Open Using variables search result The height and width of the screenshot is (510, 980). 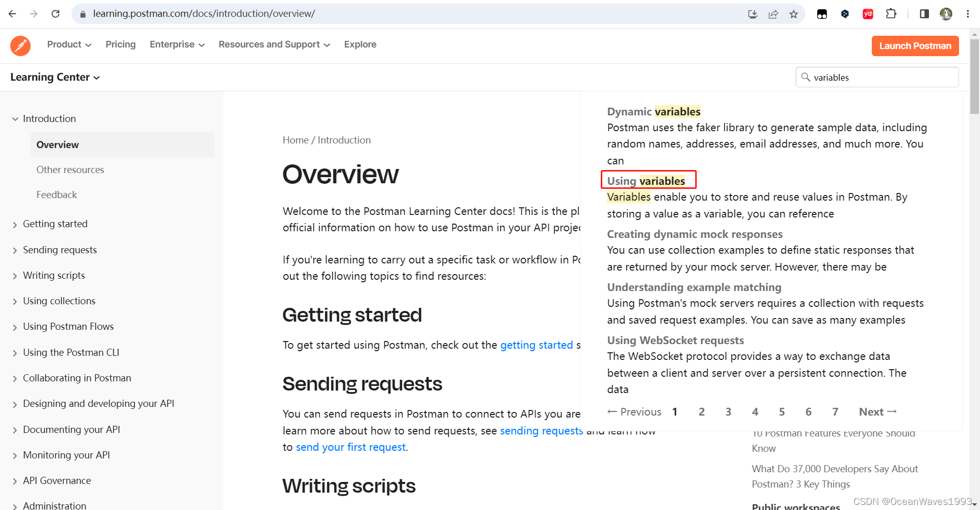pyautogui.click(x=646, y=181)
